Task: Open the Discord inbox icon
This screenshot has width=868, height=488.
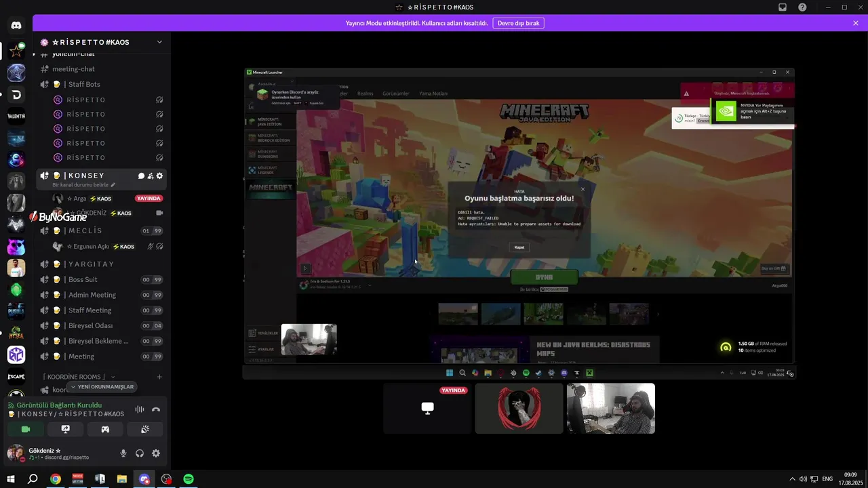Action: click(783, 7)
